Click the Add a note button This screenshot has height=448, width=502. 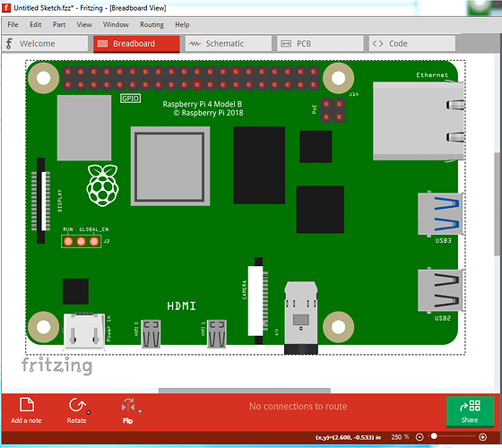[x=26, y=410]
